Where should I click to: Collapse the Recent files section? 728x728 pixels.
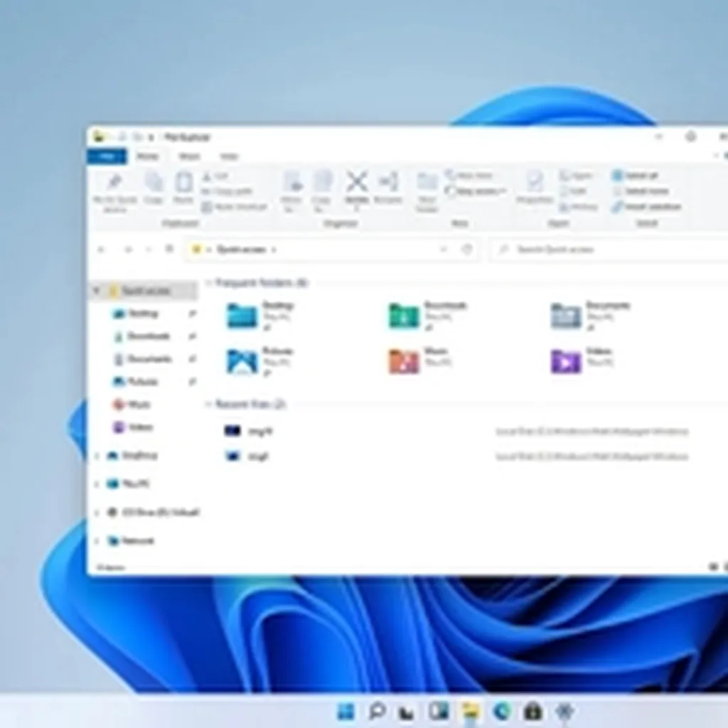tap(208, 405)
